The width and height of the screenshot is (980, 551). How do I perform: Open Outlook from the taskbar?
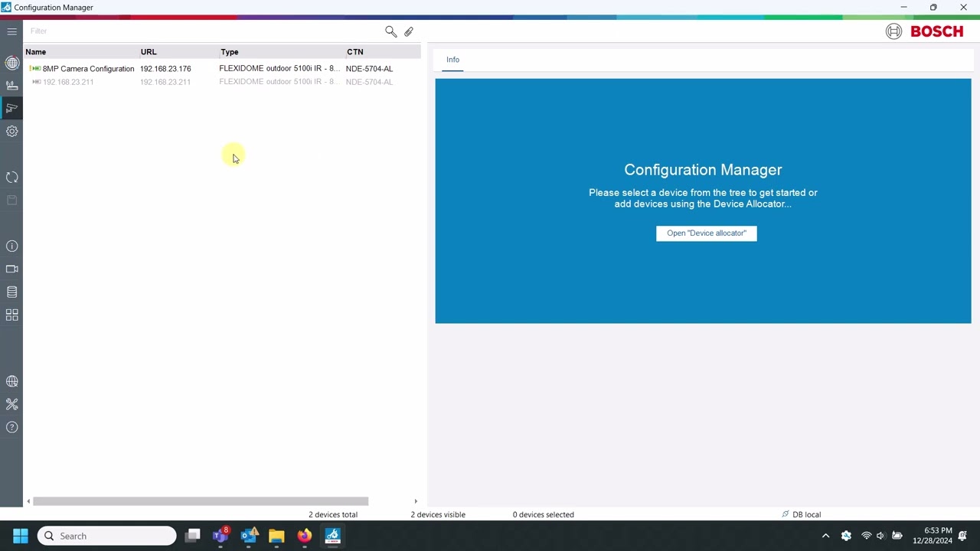click(x=249, y=536)
